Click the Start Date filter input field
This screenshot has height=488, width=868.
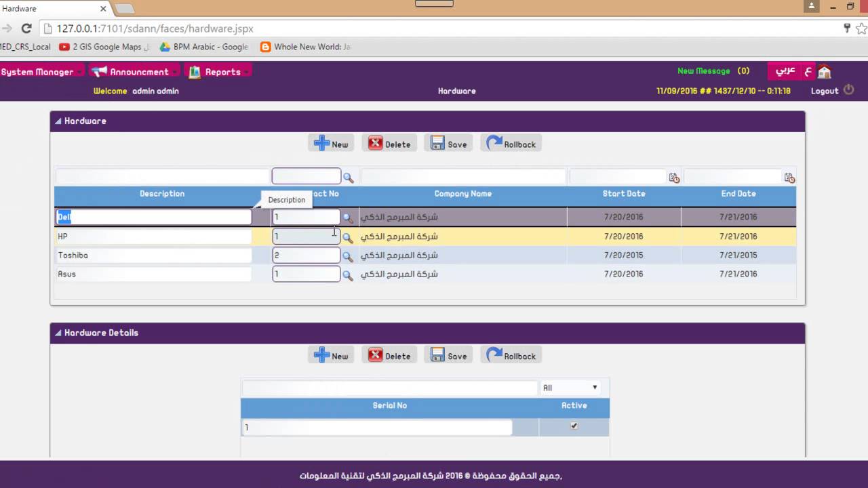(618, 177)
